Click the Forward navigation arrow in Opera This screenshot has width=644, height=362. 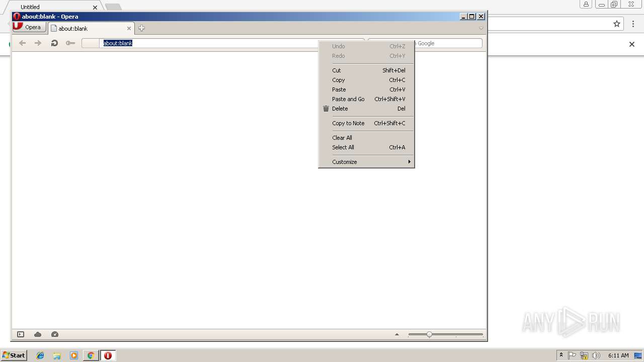[38, 43]
